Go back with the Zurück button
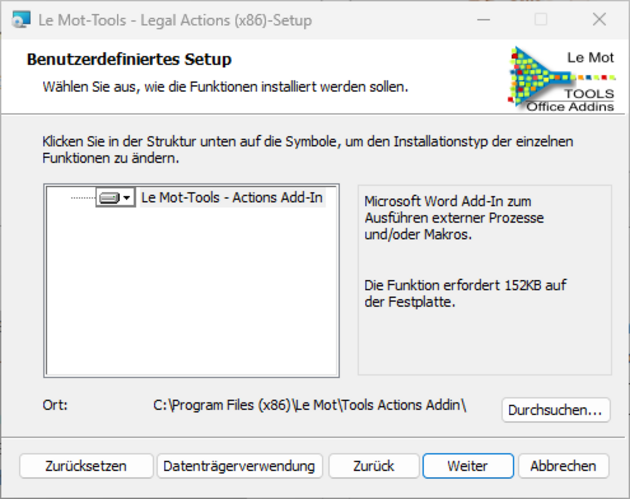Viewport: 630px width, 499px height. (374, 466)
